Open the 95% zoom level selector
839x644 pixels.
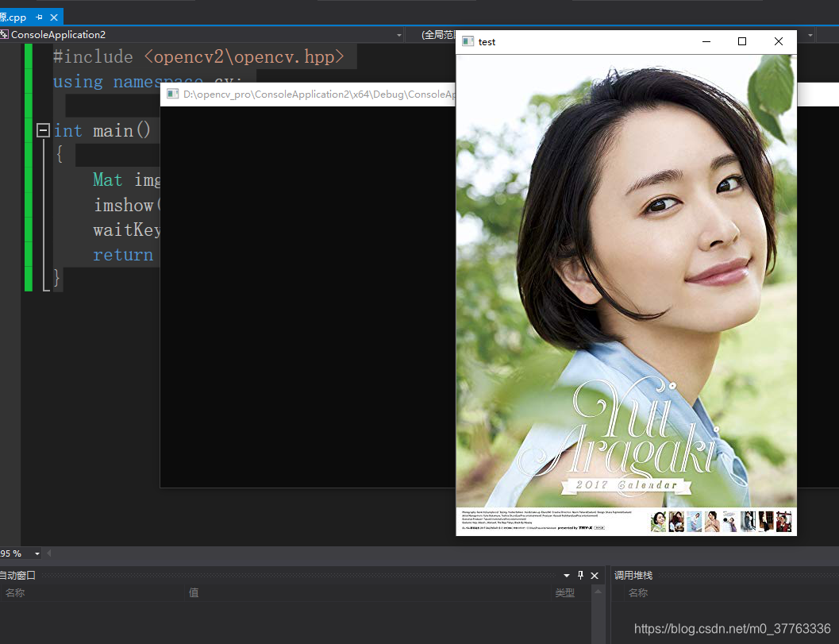point(36,553)
